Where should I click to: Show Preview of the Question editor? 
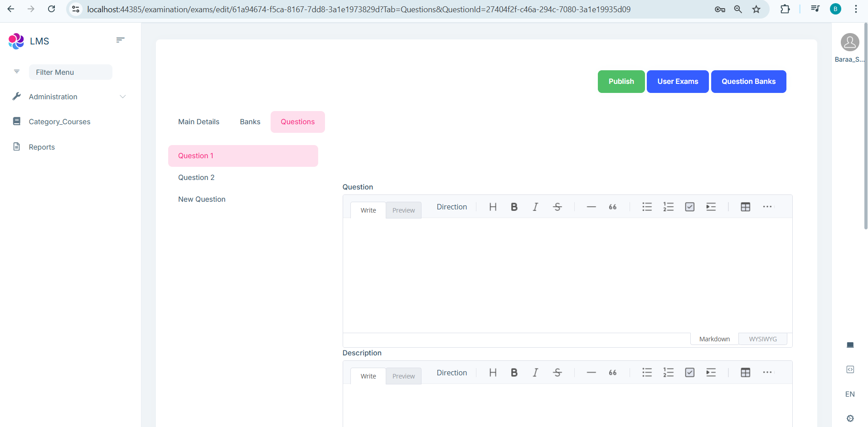[403, 210]
